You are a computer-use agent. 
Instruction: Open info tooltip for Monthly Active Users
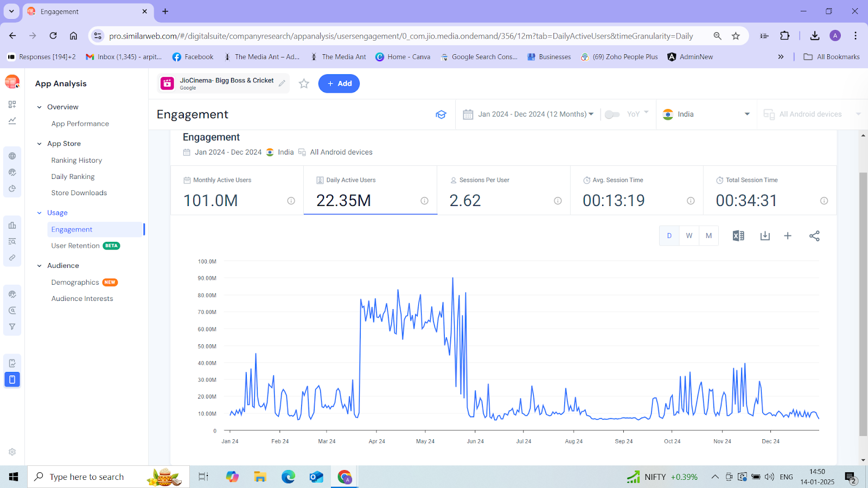tap(291, 201)
